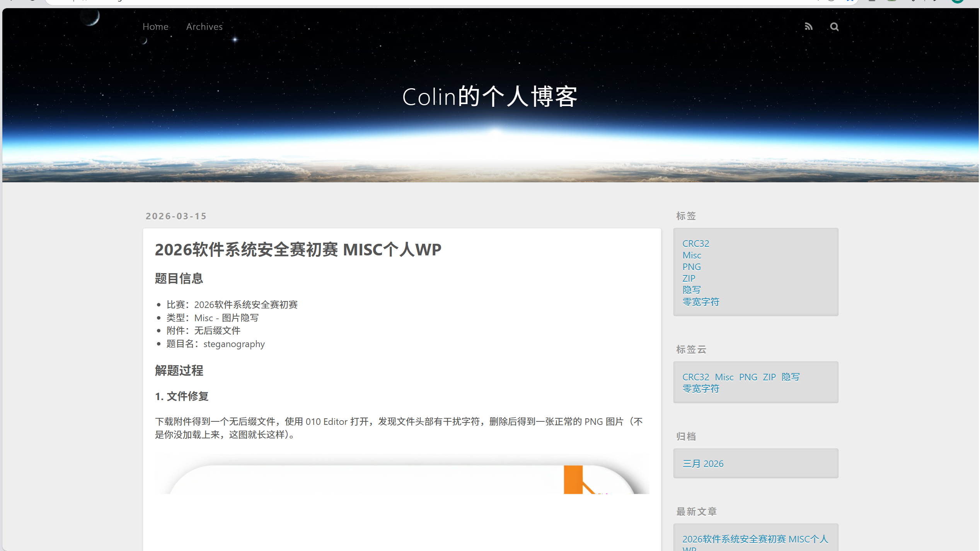Open the 2026-03-15 post date link
Screen dimensions: 980x551
click(x=176, y=216)
